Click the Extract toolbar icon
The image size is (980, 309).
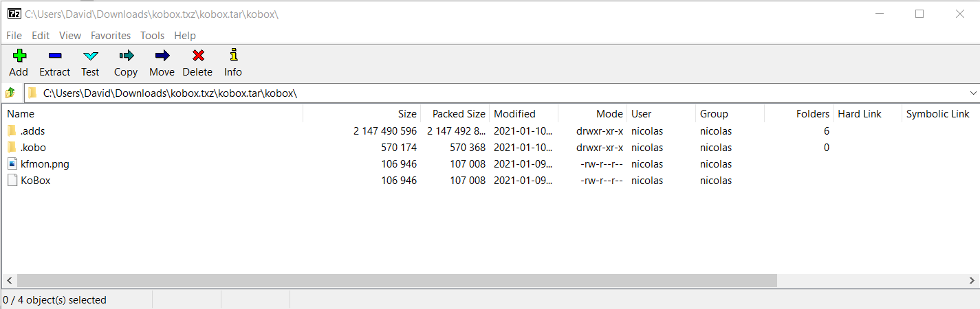pos(54,56)
